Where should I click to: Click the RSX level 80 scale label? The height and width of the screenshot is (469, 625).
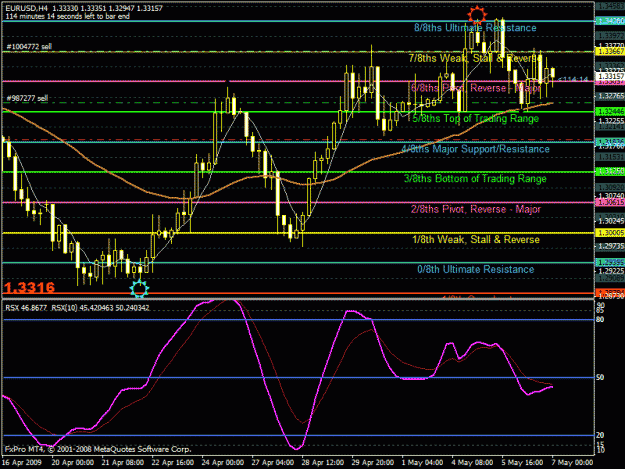click(x=600, y=320)
